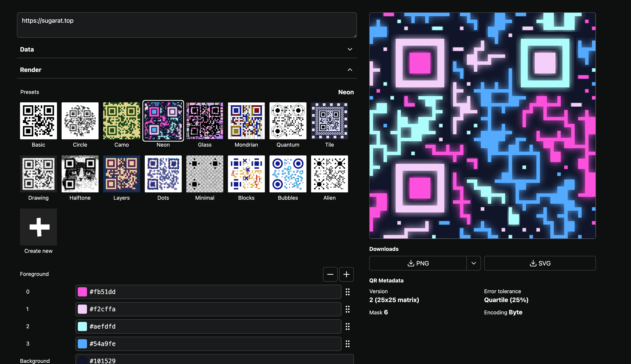Open PNG download options dropdown arrow
This screenshot has height=364, width=631.
click(x=473, y=263)
